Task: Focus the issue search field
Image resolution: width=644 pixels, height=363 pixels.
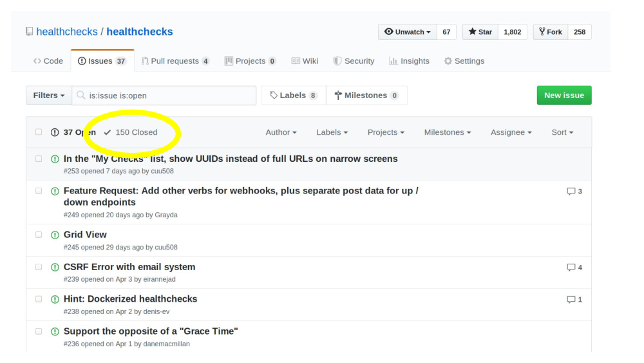Action: point(164,95)
